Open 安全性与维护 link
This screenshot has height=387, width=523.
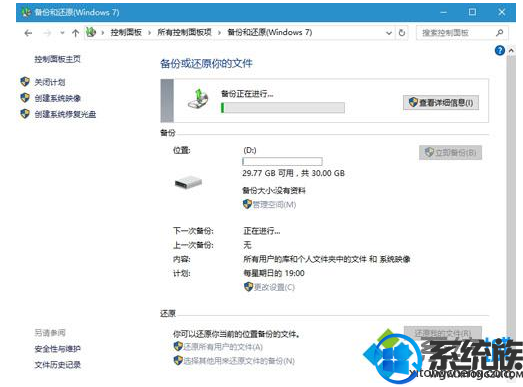pyautogui.click(x=57, y=349)
